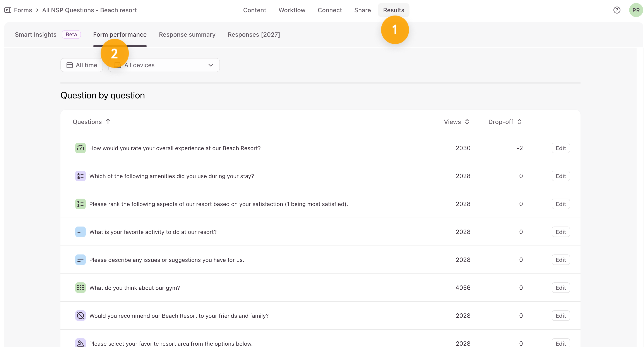Edit the recommend to friends question
This screenshot has width=644, height=347.
561,316
